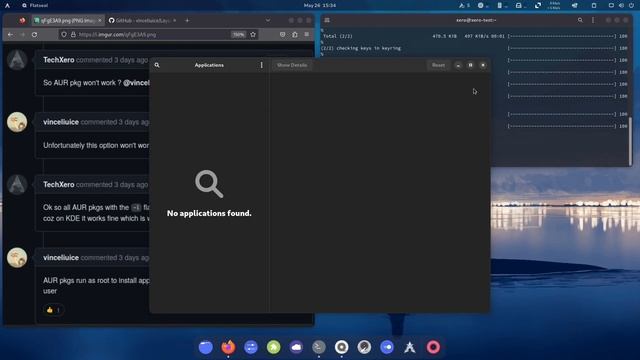Click the Pocket icon in the Firefox toolbar

click(x=282, y=35)
